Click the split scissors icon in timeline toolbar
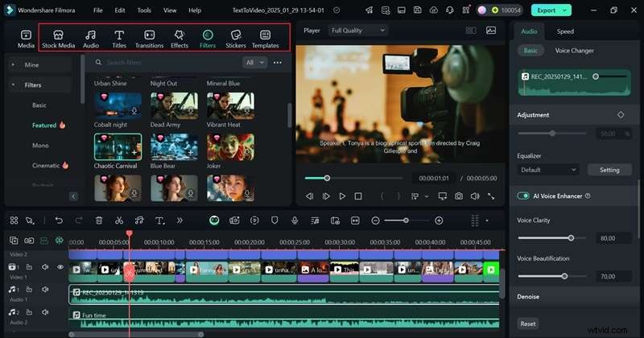 pos(119,221)
